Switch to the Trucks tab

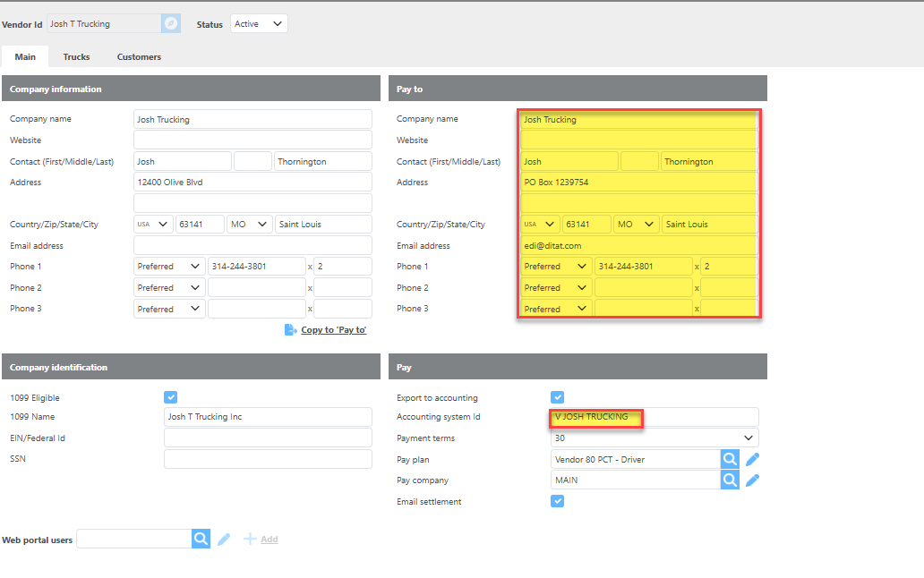pos(76,56)
